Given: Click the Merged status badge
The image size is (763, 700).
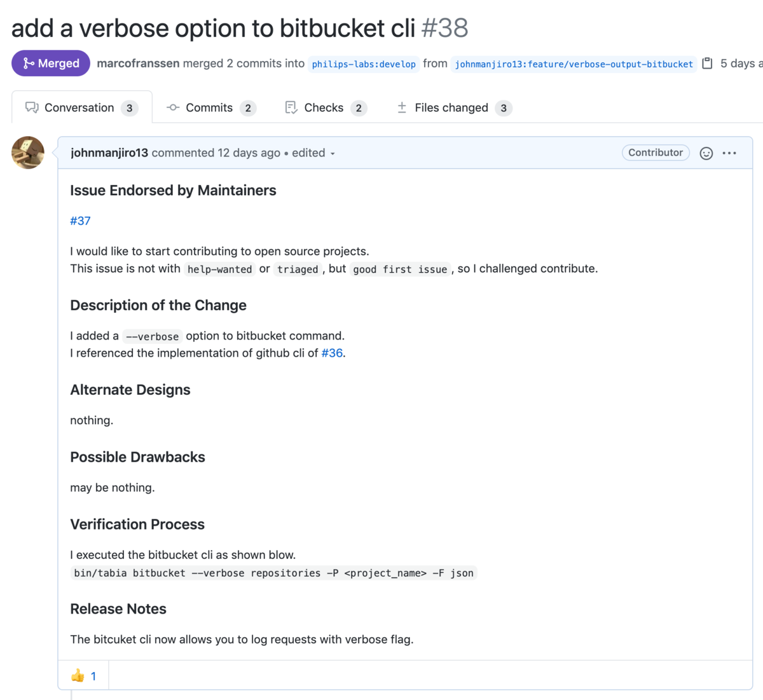Looking at the screenshot, I should pyautogui.click(x=51, y=64).
